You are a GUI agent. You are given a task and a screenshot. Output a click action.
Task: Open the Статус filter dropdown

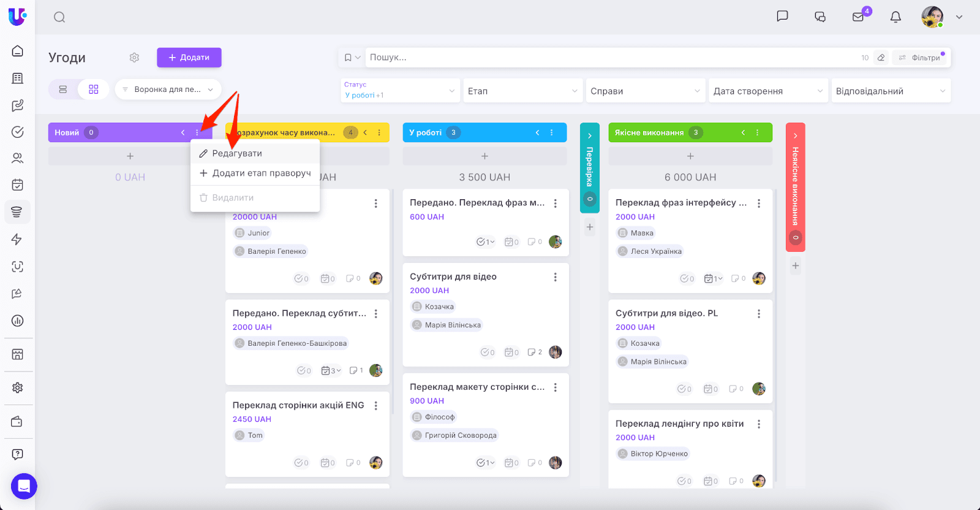401,90
